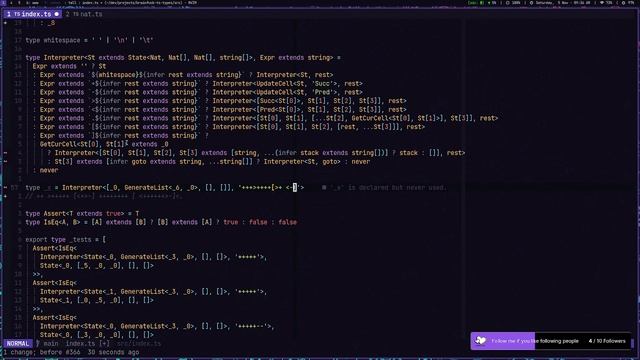Click the heart icon in the follower goal overlay
The image size is (640, 360).
[x=481, y=341]
